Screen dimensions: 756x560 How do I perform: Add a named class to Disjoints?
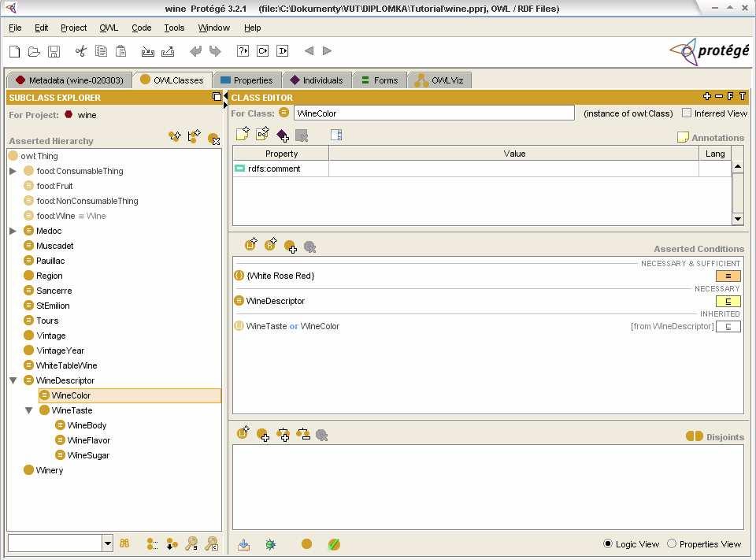coord(263,435)
